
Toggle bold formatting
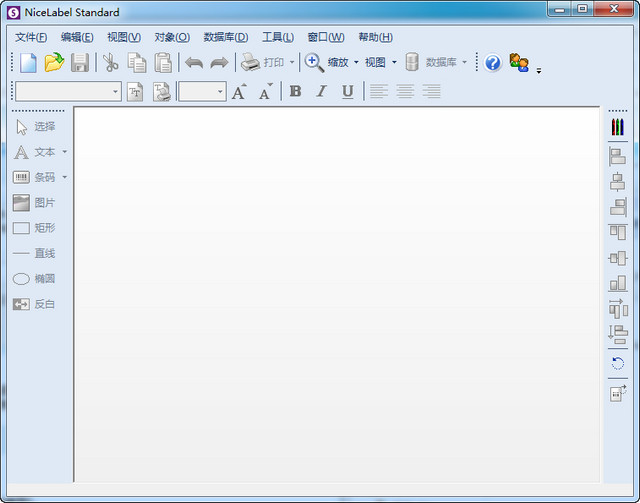pos(295,91)
